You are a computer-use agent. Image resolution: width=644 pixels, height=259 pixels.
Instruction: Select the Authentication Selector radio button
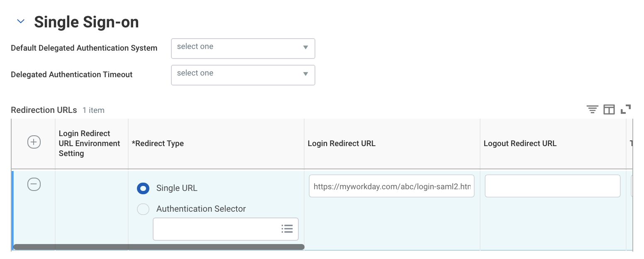coord(143,209)
